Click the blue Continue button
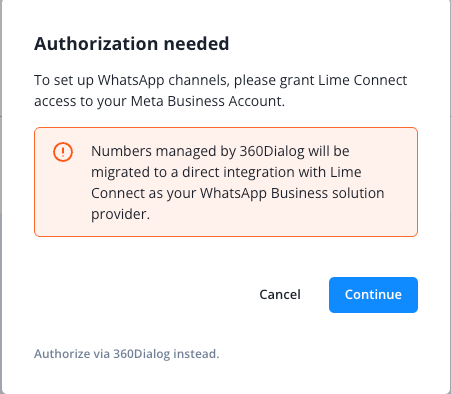This screenshot has height=394, width=451. pos(373,295)
